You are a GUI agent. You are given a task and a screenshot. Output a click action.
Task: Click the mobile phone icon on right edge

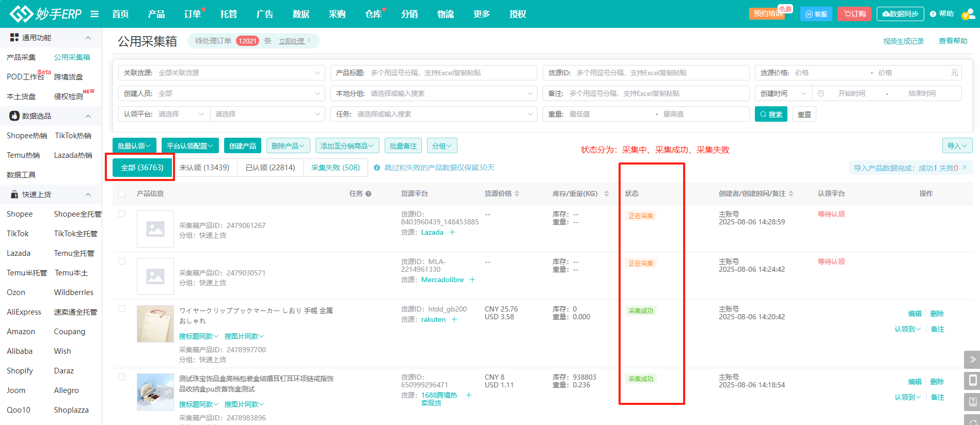click(972, 381)
